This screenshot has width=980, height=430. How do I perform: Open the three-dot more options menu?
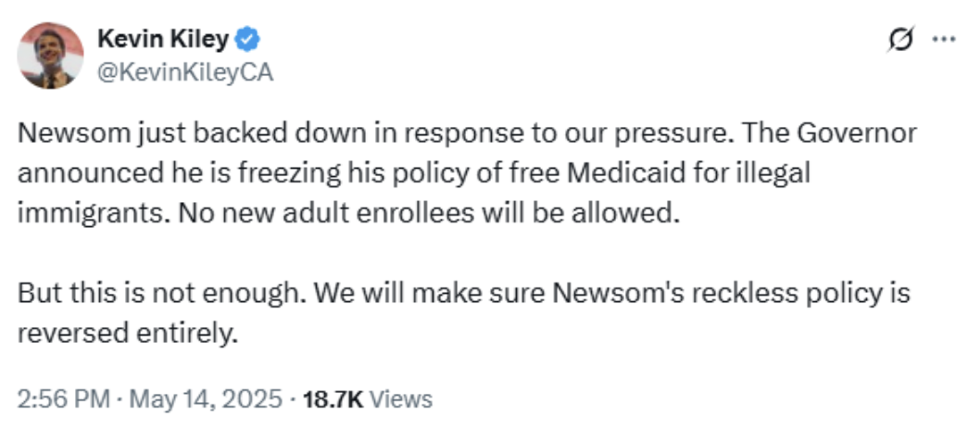pos(944,39)
